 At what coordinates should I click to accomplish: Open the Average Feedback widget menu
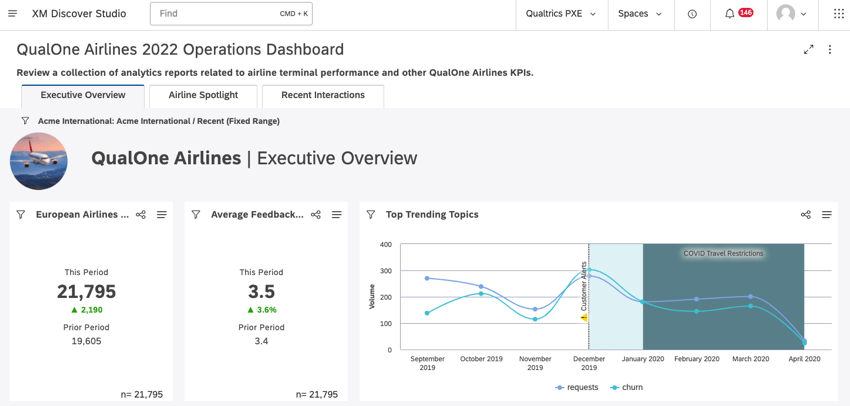click(x=337, y=215)
